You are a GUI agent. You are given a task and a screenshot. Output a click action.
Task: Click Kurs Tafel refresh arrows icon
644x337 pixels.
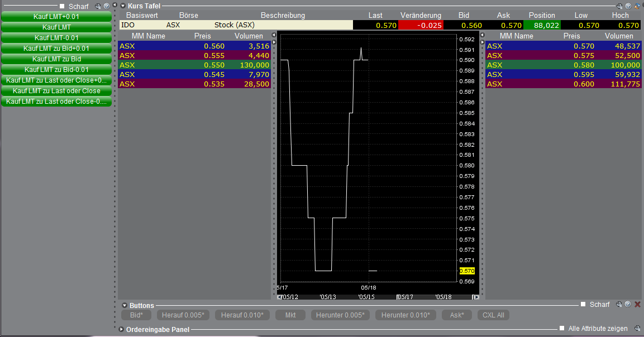point(637,6)
